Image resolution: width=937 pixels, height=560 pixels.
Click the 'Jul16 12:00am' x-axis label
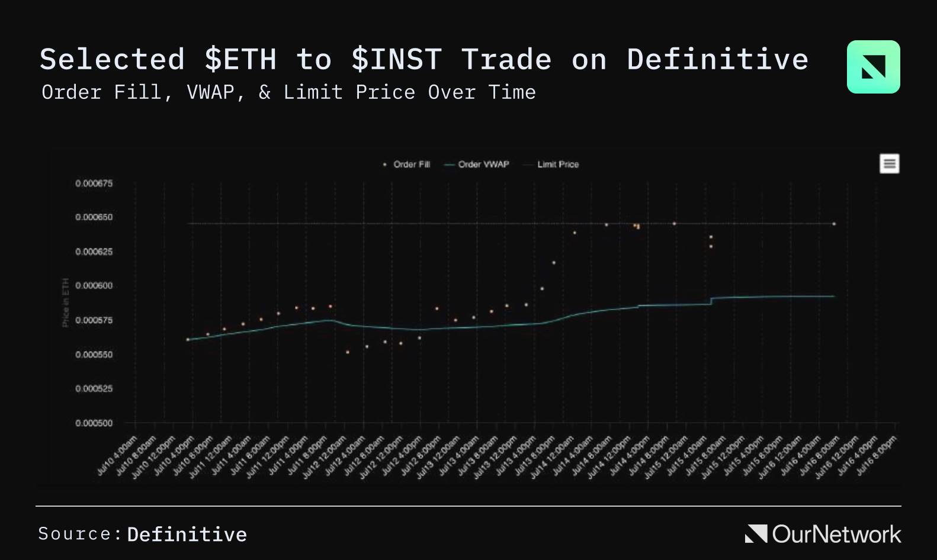coord(781,456)
